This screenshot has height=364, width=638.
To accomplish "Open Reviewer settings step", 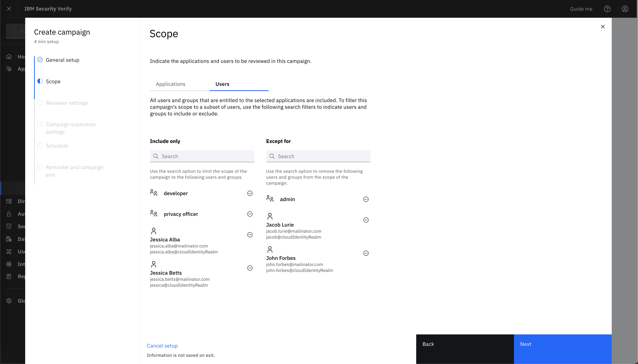I will [x=67, y=103].
